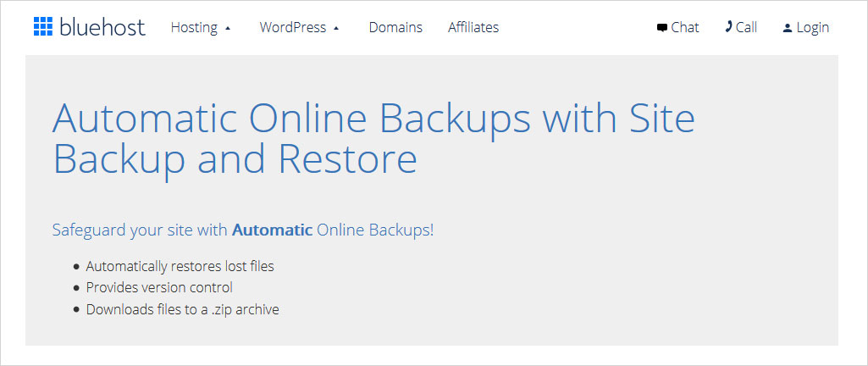868x366 pixels.
Task: Expand the caret arrow beside Hosting
Action: tap(227, 28)
